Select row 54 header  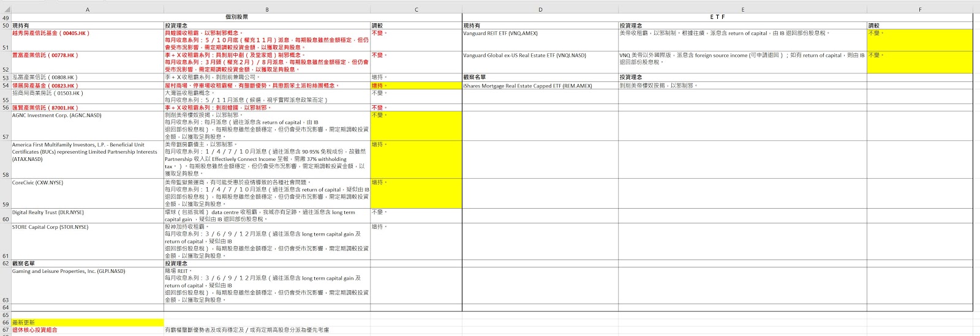(x=6, y=85)
